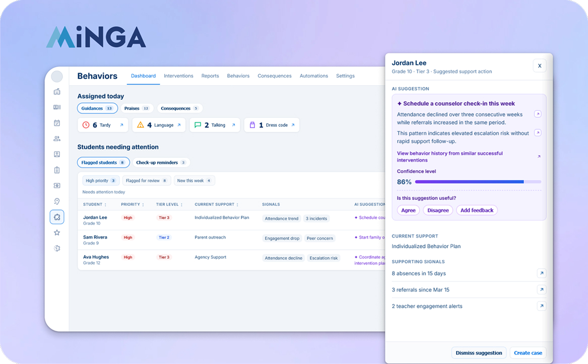Switch to the Consequences tab
Viewport: 588px width, 364px height.
[275, 76]
